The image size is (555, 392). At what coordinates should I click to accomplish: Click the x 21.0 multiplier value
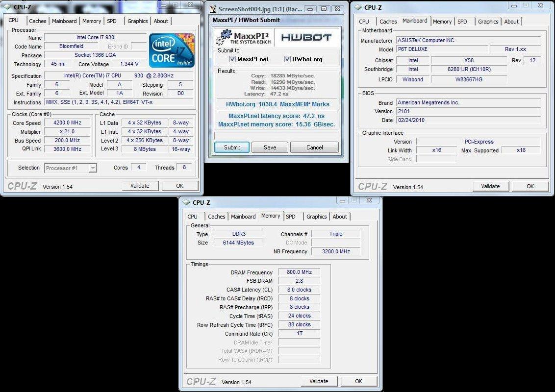pyautogui.click(x=67, y=132)
